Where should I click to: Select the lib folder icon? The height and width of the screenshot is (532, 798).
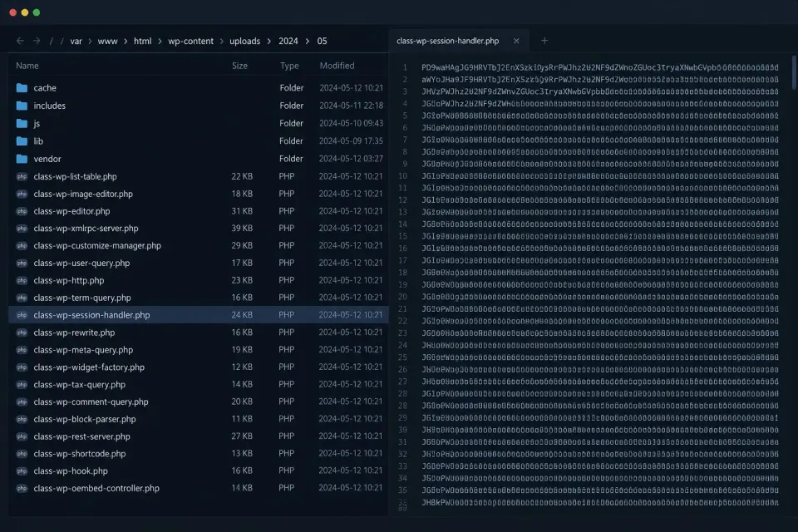click(x=22, y=141)
